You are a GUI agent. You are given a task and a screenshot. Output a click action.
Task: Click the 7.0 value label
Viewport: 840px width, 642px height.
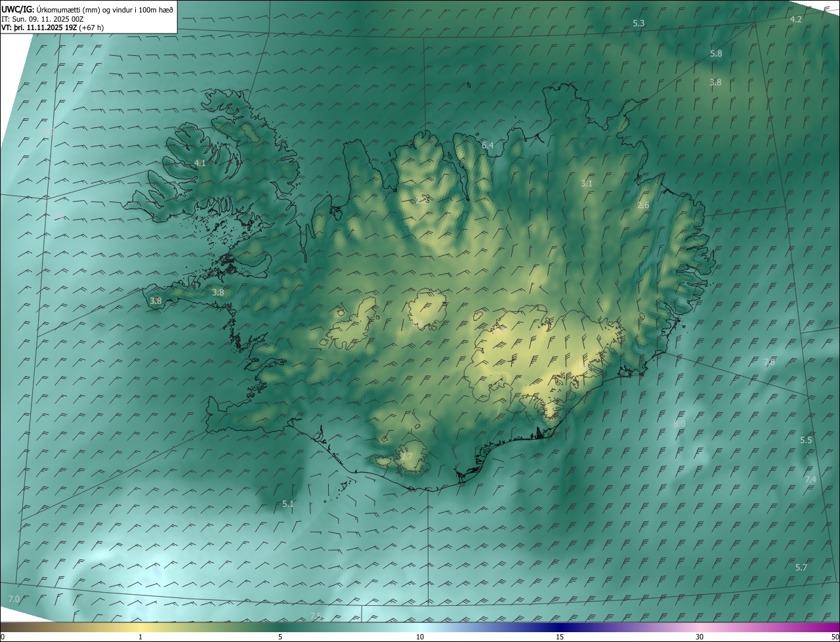[14, 599]
